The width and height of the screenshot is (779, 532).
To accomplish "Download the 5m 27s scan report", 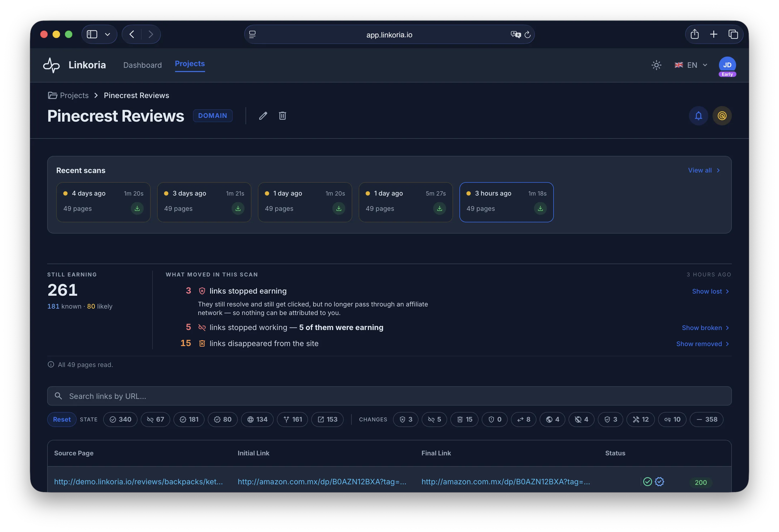I will click(439, 208).
